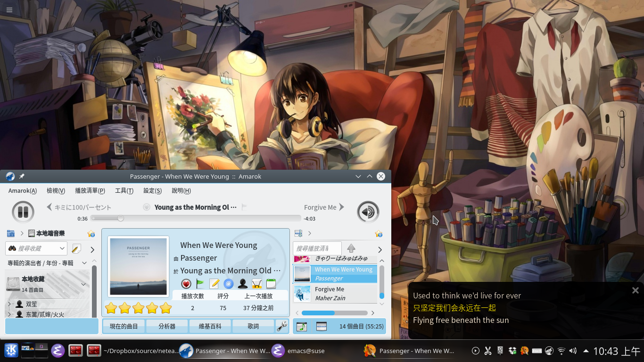
Task: Toggle keep-above pin in Amarok title bar
Action: pyautogui.click(x=22, y=176)
